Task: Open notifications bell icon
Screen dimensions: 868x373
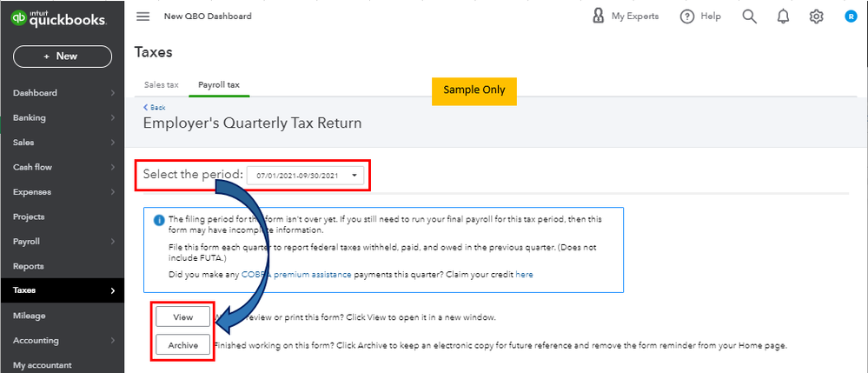Action: (x=784, y=17)
